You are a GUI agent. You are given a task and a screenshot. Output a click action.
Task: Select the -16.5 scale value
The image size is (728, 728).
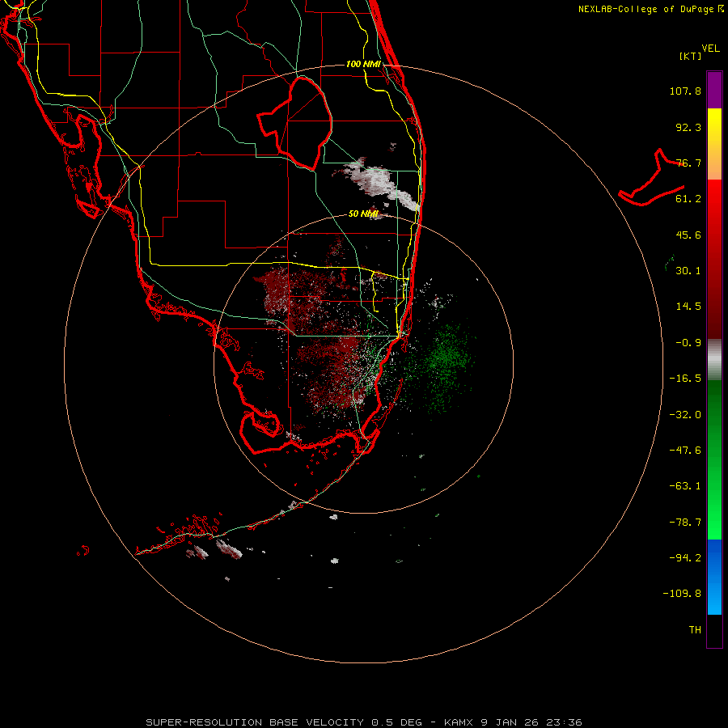[x=685, y=379]
